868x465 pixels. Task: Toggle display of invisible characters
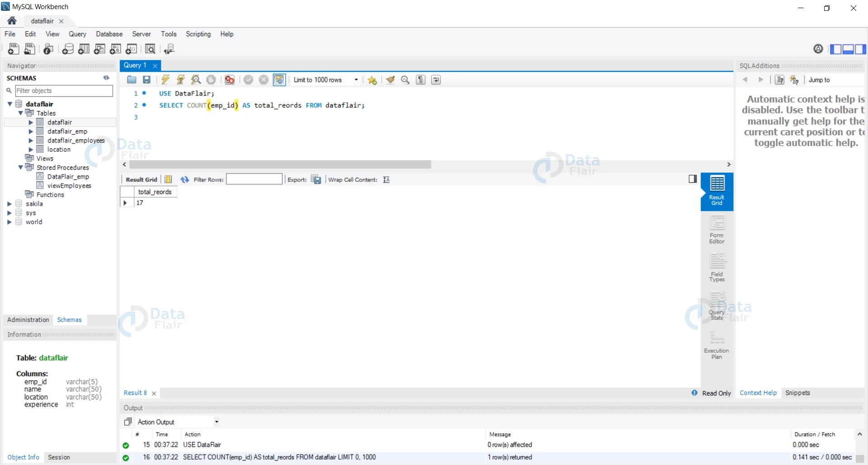(420, 80)
